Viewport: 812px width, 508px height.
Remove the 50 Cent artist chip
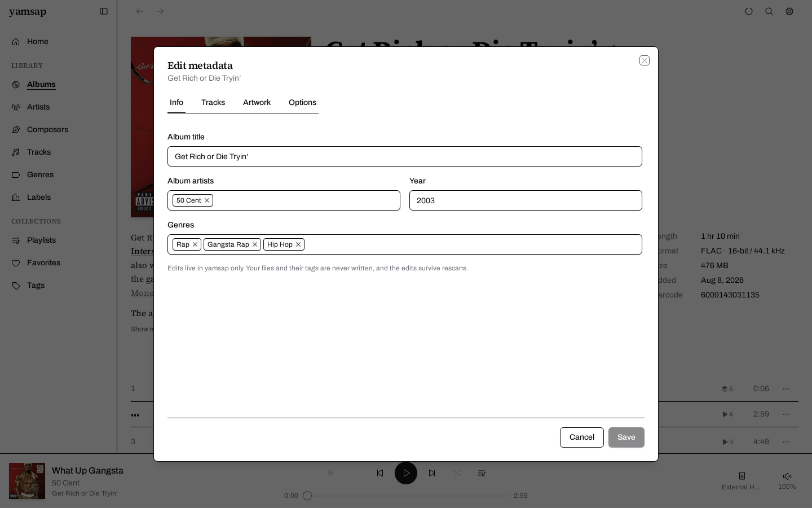point(207,200)
